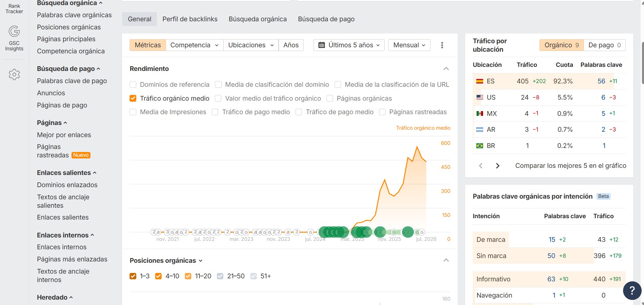Uncheck Tráfico orgánico medio checkbox
This screenshot has height=305, width=644.
click(x=133, y=98)
